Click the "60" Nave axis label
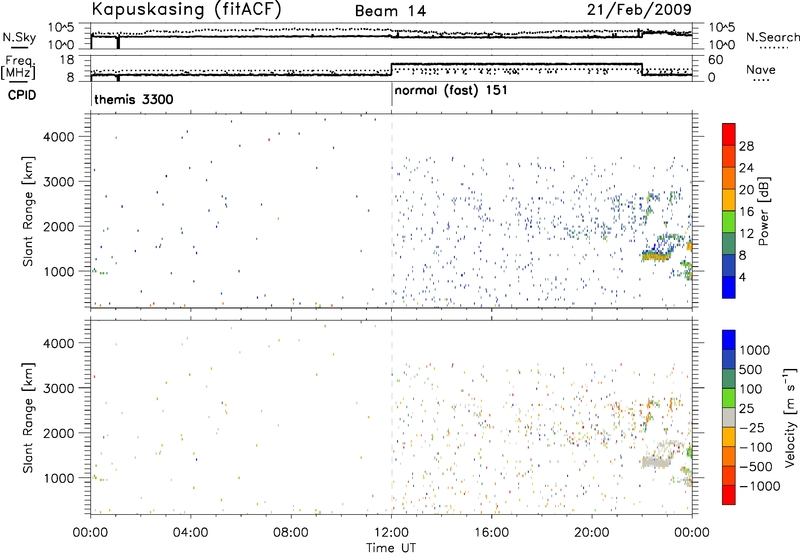This screenshot has height=554, width=800. pyautogui.click(x=716, y=60)
